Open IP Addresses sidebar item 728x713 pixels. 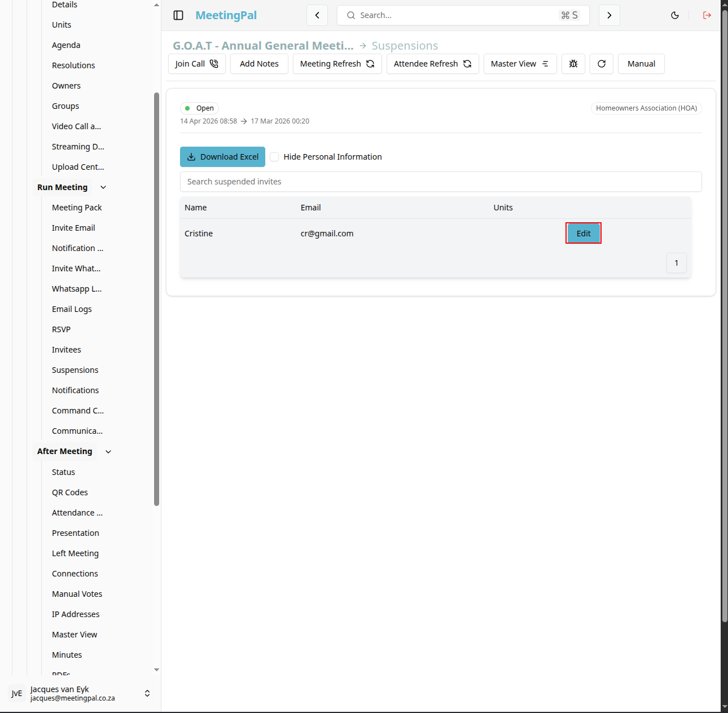tap(76, 614)
